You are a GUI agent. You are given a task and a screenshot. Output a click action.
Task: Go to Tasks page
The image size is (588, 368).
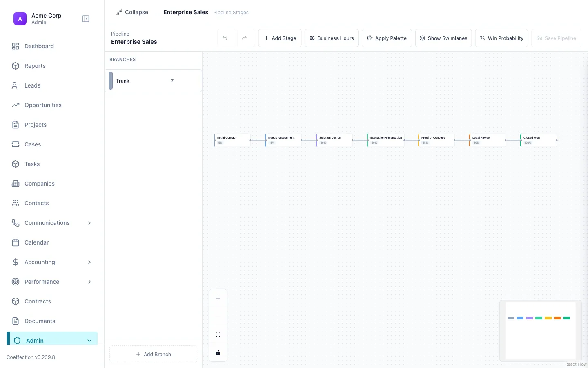52,164
